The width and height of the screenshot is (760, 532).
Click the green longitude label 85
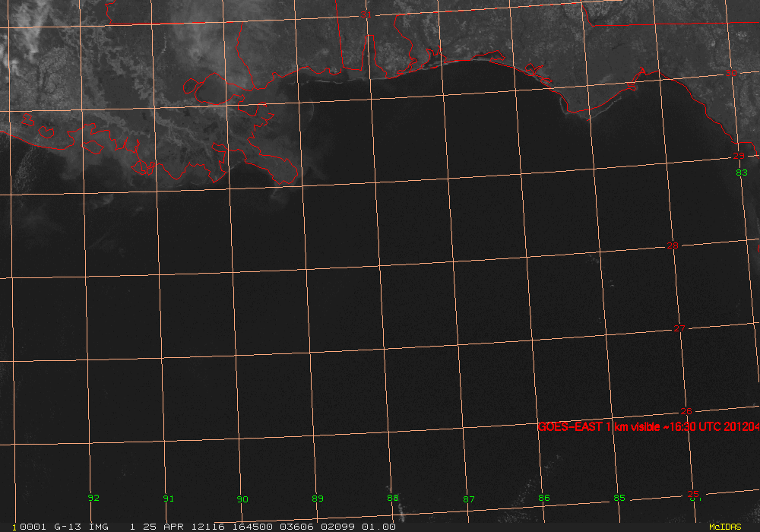click(x=619, y=498)
